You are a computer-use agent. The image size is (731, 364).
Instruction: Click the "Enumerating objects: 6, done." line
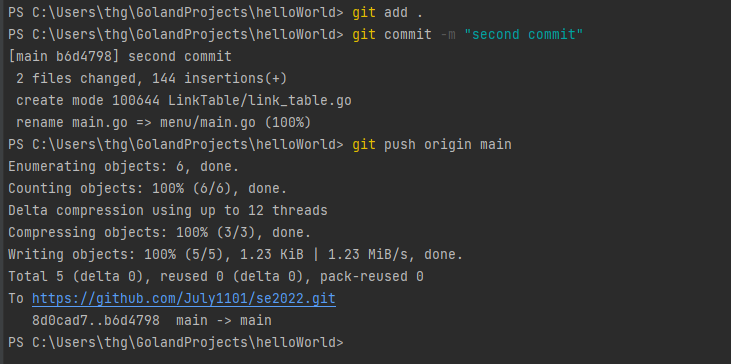(124, 166)
